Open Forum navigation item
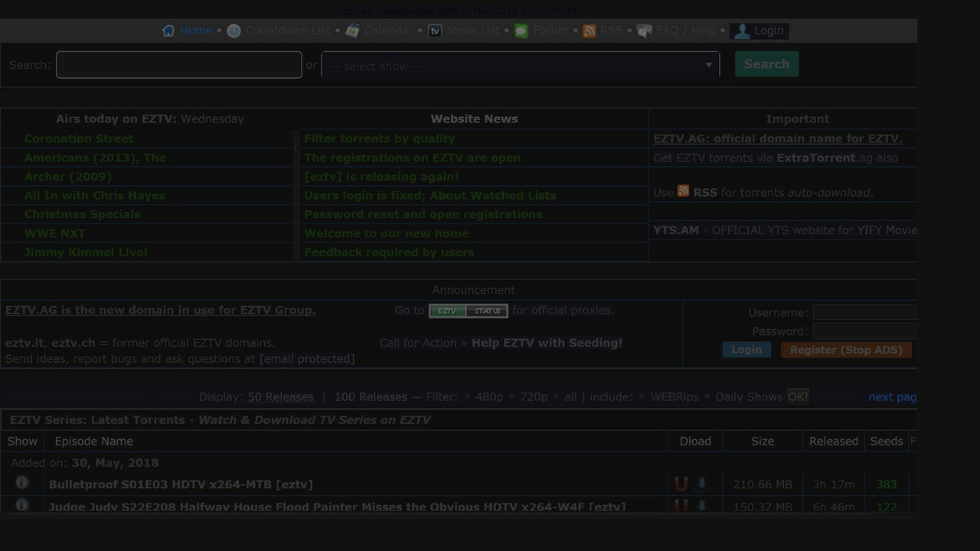 [550, 31]
